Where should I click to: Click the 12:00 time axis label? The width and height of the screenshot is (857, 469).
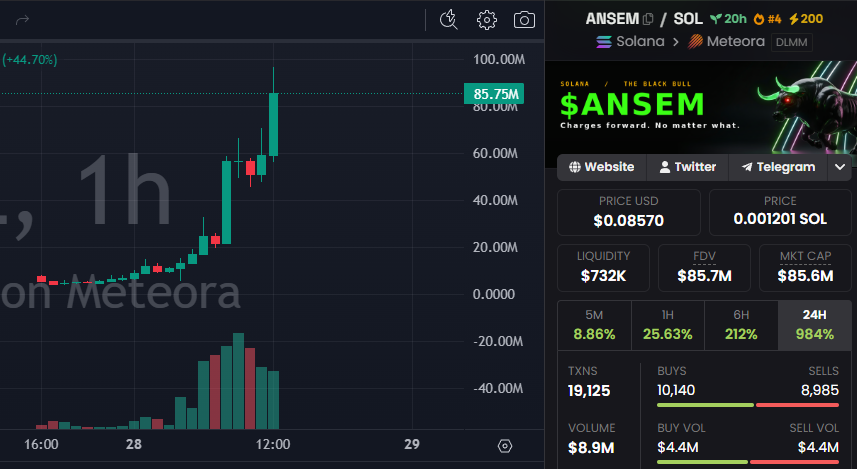(x=273, y=444)
